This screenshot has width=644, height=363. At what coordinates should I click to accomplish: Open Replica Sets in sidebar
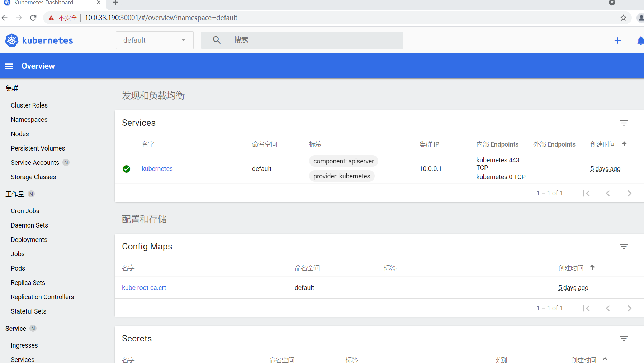pos(28,283)
